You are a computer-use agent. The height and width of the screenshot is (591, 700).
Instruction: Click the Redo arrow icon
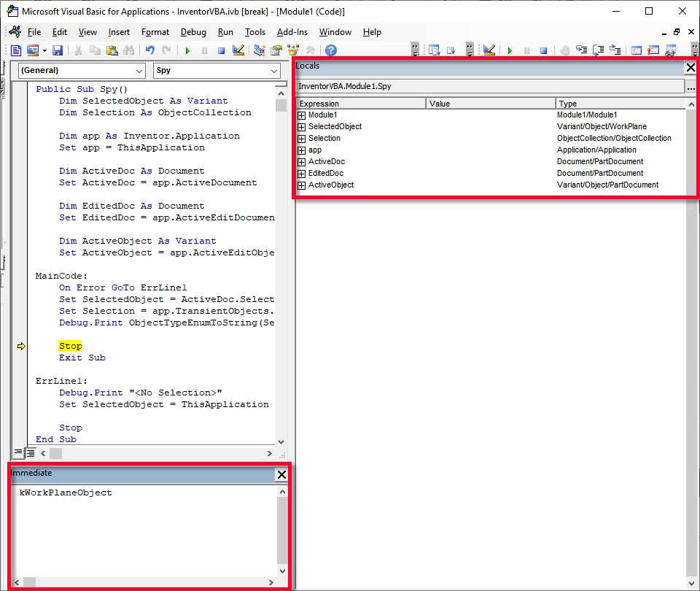(x=166, y=50)
